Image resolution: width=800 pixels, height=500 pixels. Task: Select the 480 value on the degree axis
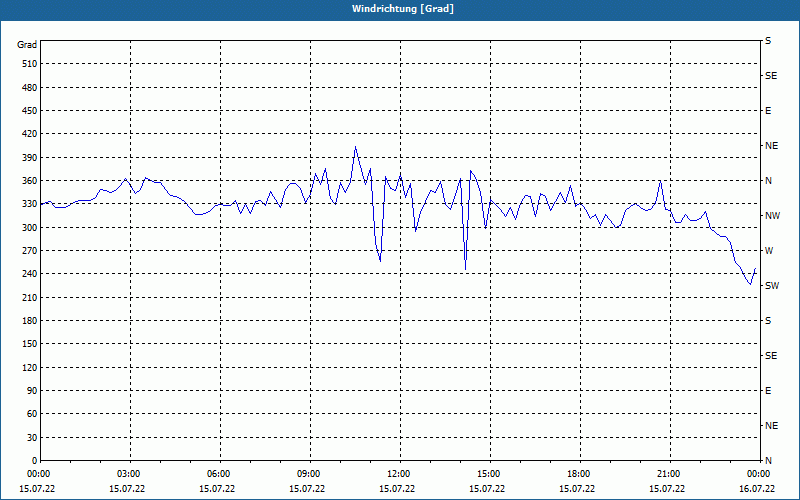[x=30, y=87]
